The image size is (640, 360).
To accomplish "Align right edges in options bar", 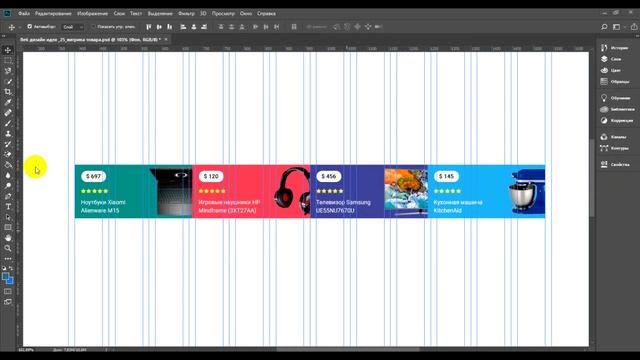I will point(204,27).
